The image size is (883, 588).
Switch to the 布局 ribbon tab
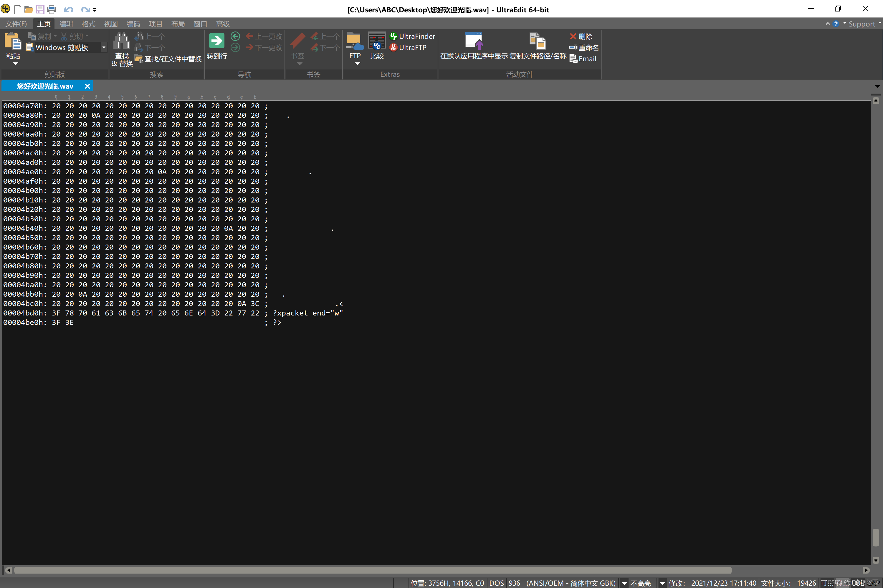click(x=178, y=24)
